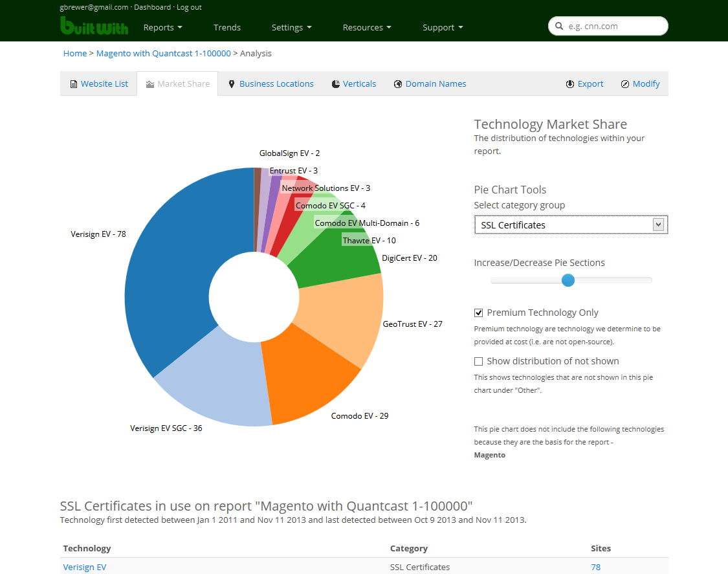Open Magento with Quantcast 1-100000 breadcrumb
The width and height of the screenshot is (728, 574).
tap(164, 54)
